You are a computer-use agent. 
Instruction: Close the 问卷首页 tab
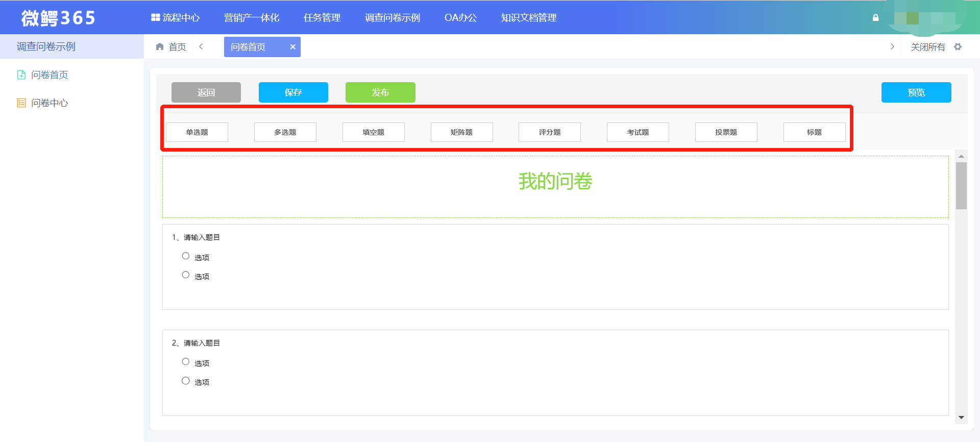292,47
